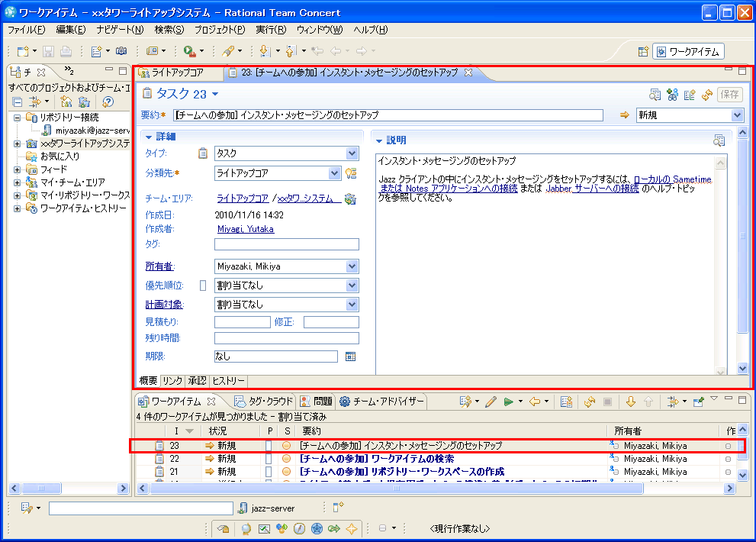The width and height of the screenshot is (756, 542).
Task: Click the タグ input field
Action: (x=286, y=244)
